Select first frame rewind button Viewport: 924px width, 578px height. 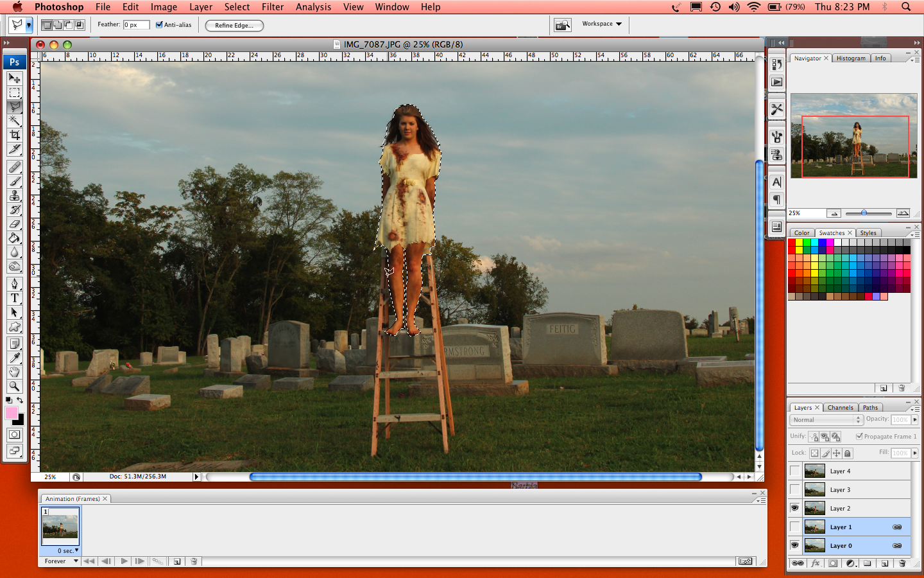pyautogui.click(x=89, y=561)
